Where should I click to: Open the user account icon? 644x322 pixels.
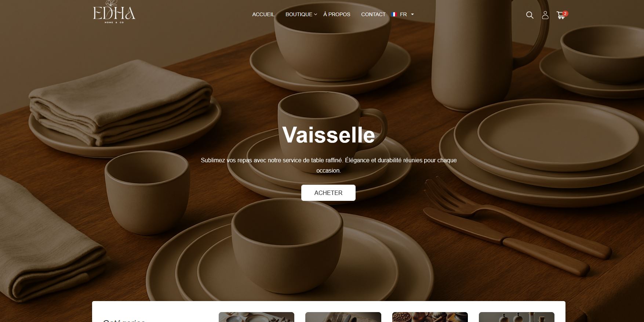tap(545, 15)
